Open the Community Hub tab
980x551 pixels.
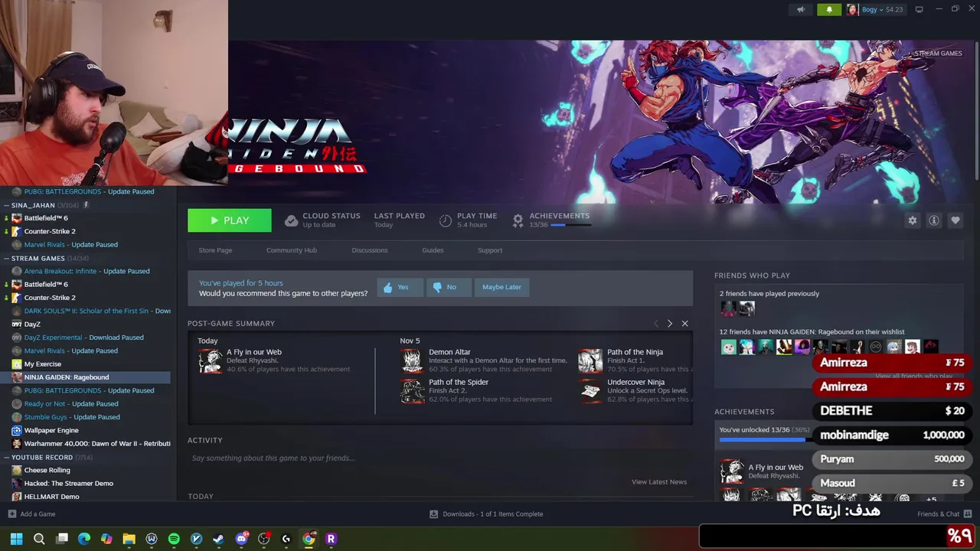pyautogui.click(x=292, y=250)
